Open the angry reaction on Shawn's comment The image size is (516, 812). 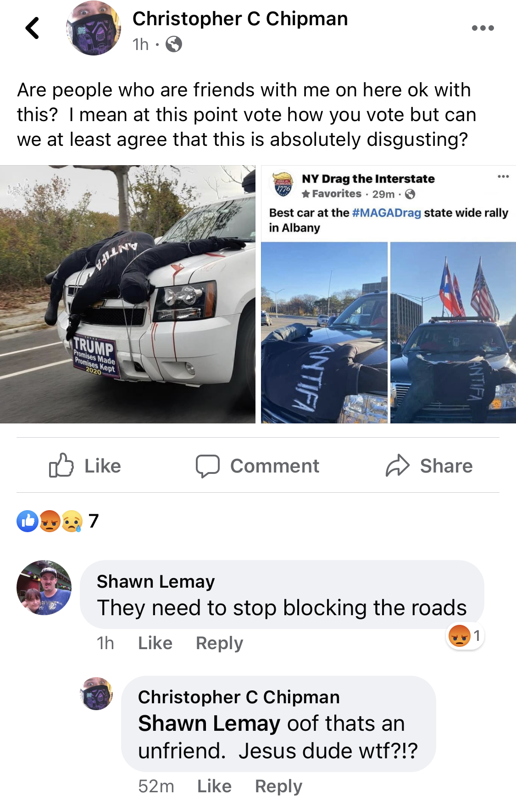pyautogui.click(x=465, y=636)
